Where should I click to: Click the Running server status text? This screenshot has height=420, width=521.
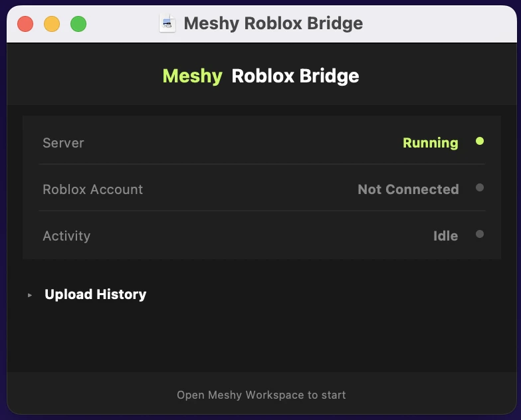pos(430,143)
